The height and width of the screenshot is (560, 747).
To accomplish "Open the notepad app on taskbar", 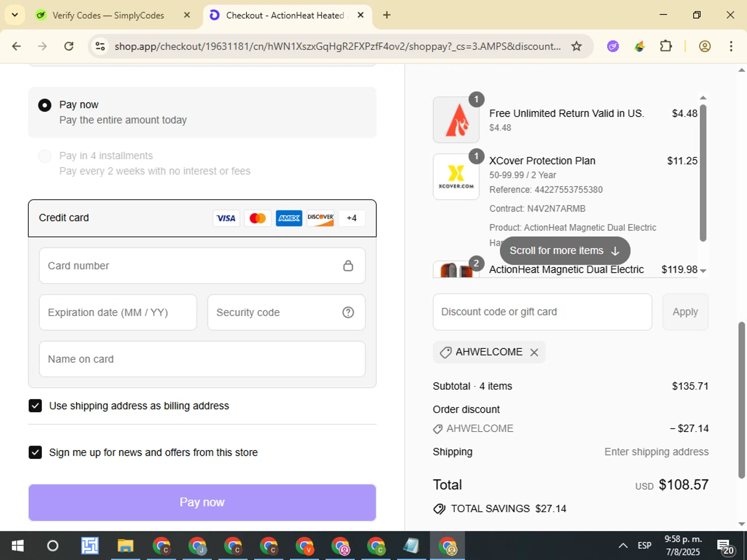I will point(411,546).
